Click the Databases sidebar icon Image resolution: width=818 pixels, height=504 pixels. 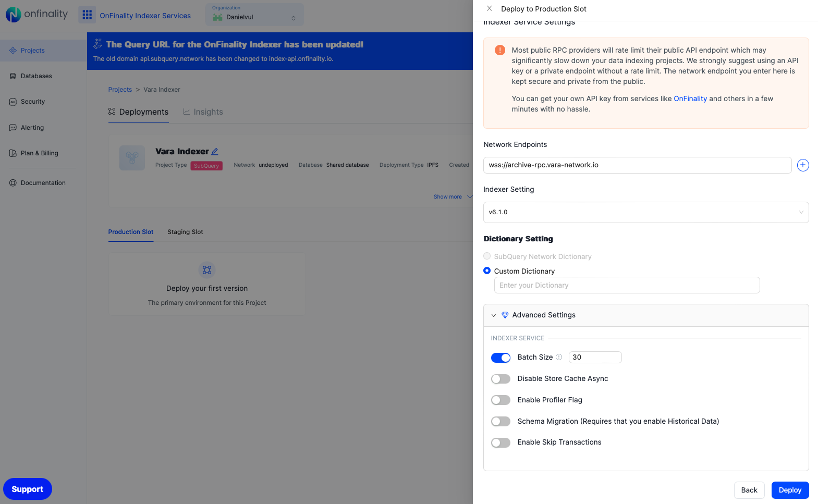[13, 76]
